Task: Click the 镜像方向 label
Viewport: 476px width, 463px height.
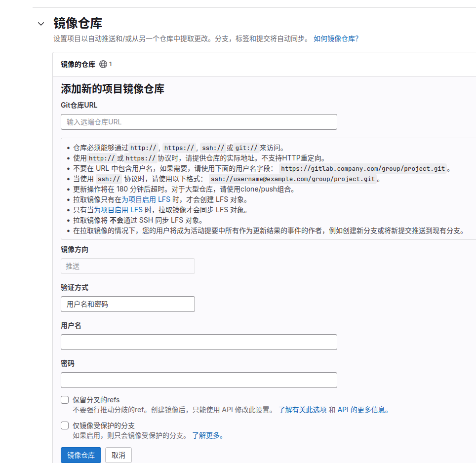Action: coord(75,249)
